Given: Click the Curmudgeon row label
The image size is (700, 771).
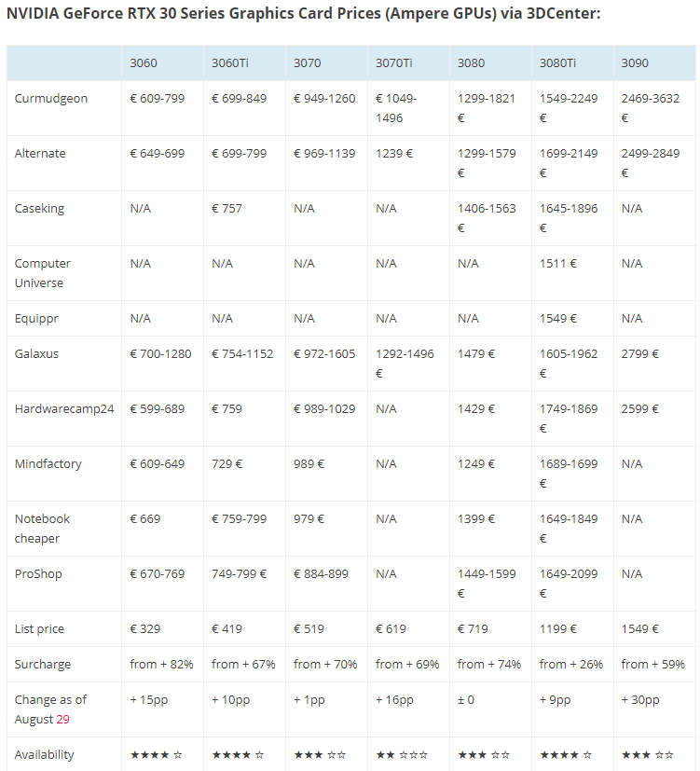Looking at the screenshot, I should (x=51, y=98).
